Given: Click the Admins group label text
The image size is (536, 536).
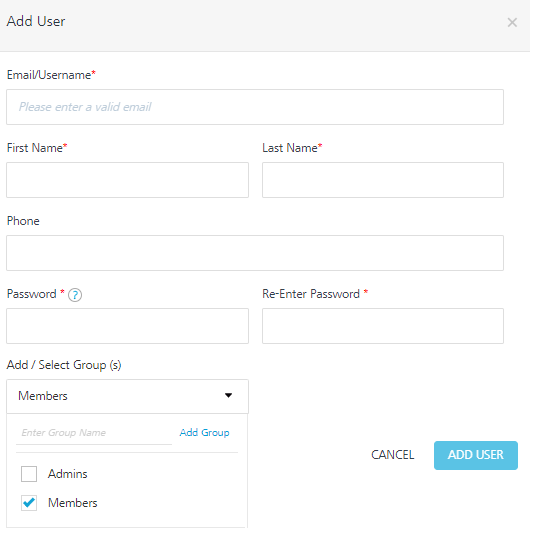Looking at the screenshot, I should point(68,474).
